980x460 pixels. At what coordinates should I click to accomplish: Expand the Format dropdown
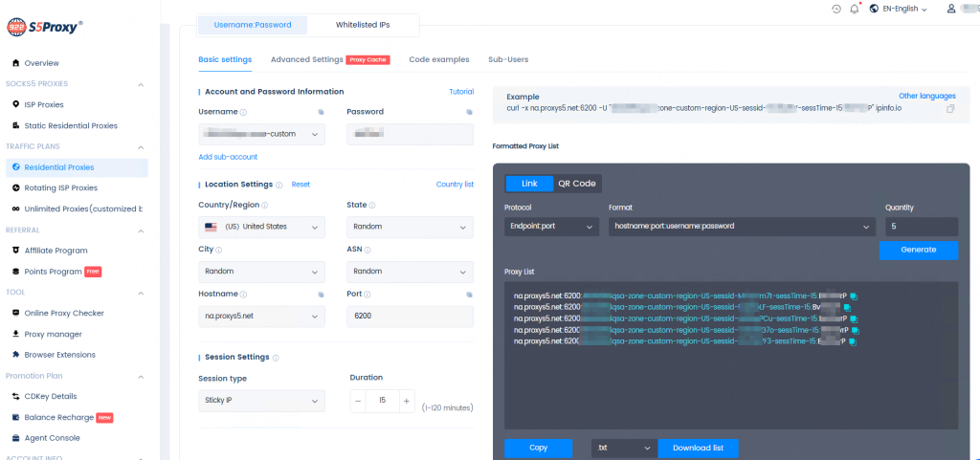pyautogui.click(x=742, y=228)
